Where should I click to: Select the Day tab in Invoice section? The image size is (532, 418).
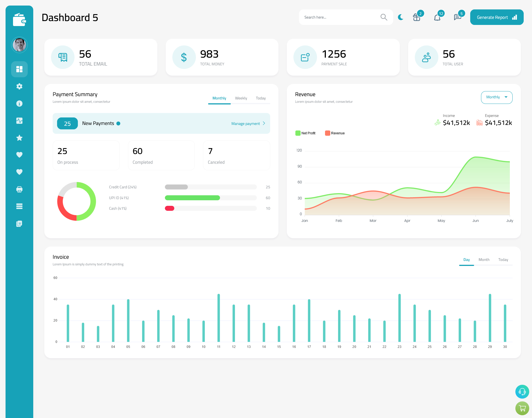[466, 260]
